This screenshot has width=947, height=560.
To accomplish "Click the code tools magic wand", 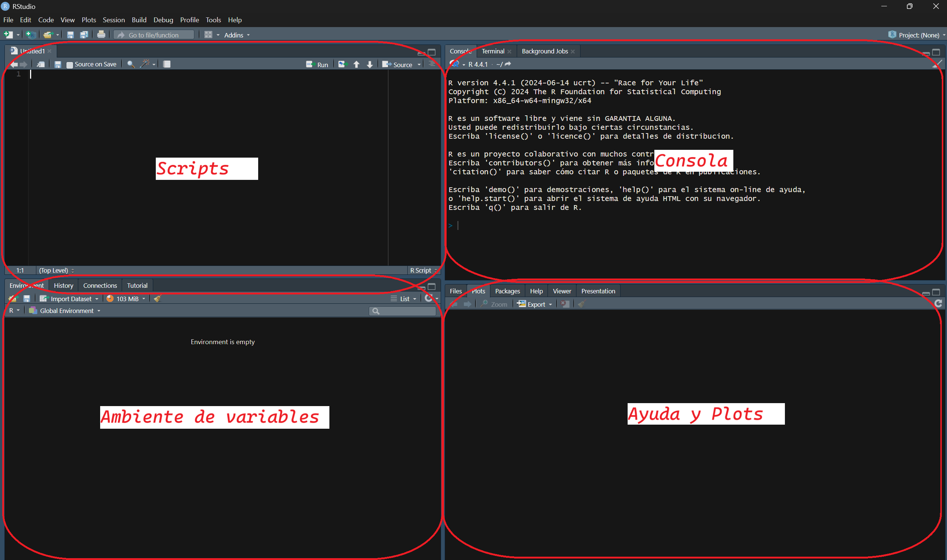I will click(x=145, y=64).
